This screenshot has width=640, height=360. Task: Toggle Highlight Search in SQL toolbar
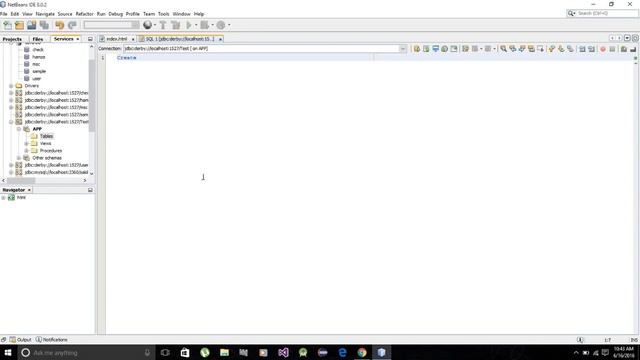click(531, 49)
